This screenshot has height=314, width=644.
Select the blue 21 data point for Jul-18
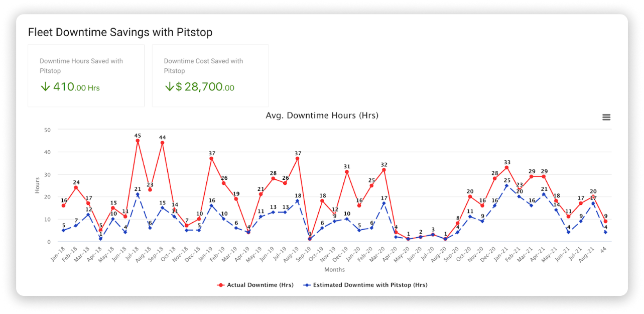point(138,194)
